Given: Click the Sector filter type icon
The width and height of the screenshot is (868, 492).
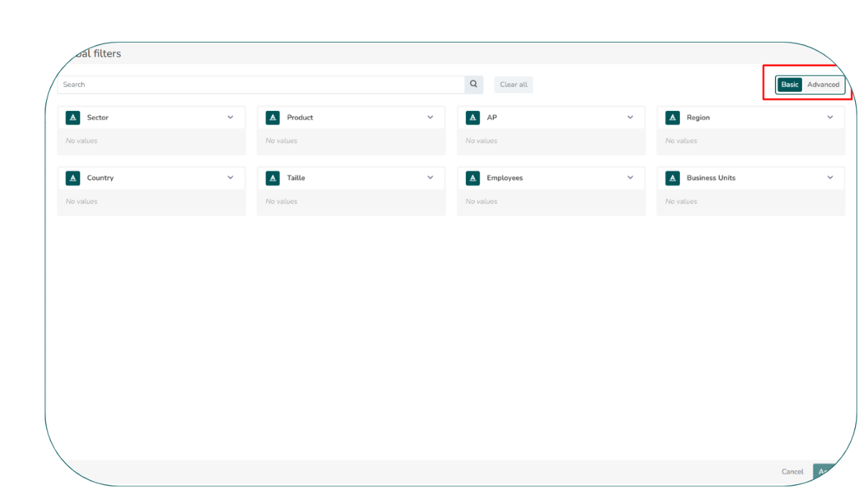Looking at the screenshot, I should click(x=72, y=117).
